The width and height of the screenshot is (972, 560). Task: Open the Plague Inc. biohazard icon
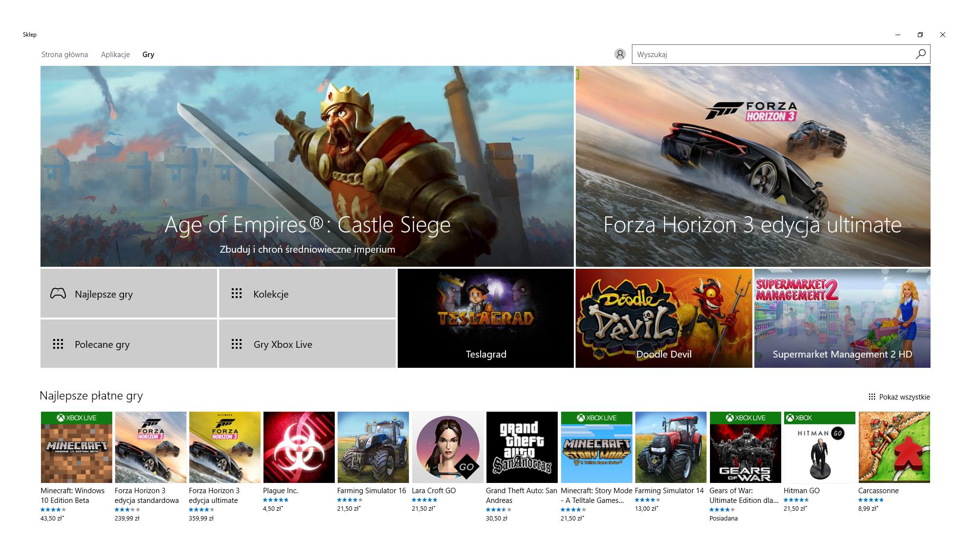tap(299, 447)
